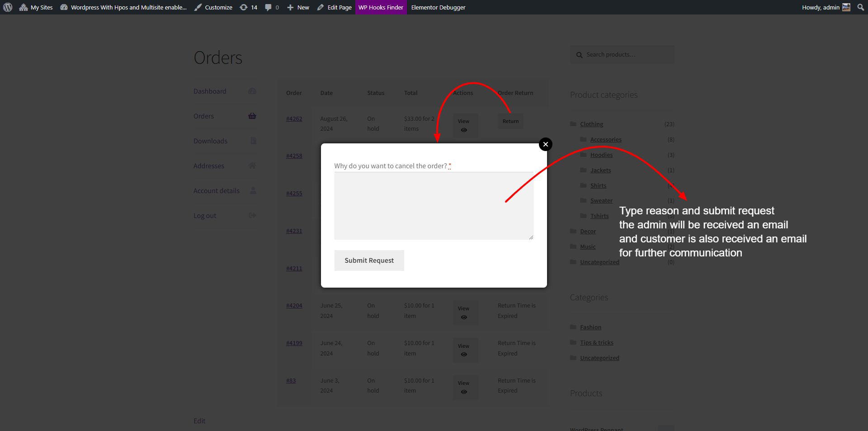Open order link #83

pyautogui.click(x=291, y=381)
